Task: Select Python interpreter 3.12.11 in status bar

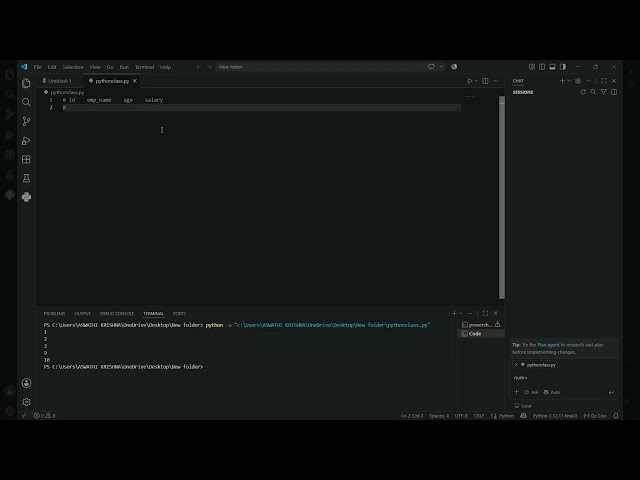Action: point(555,416)
